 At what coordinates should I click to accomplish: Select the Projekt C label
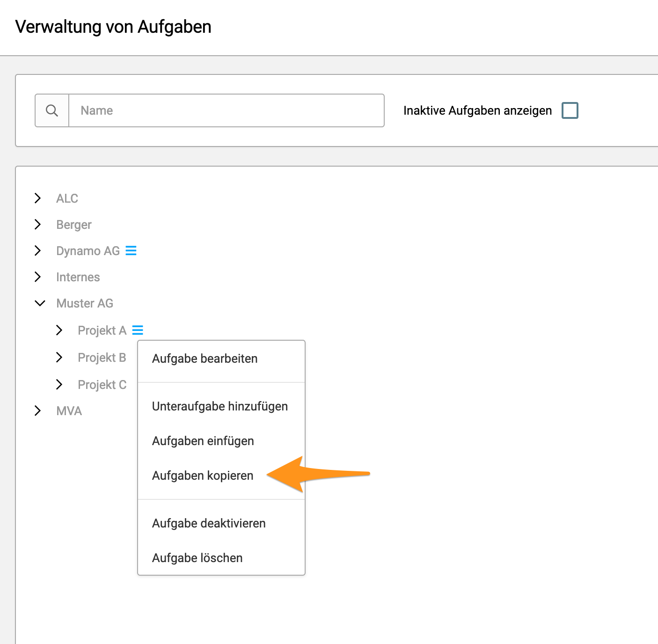coord(102,385)
